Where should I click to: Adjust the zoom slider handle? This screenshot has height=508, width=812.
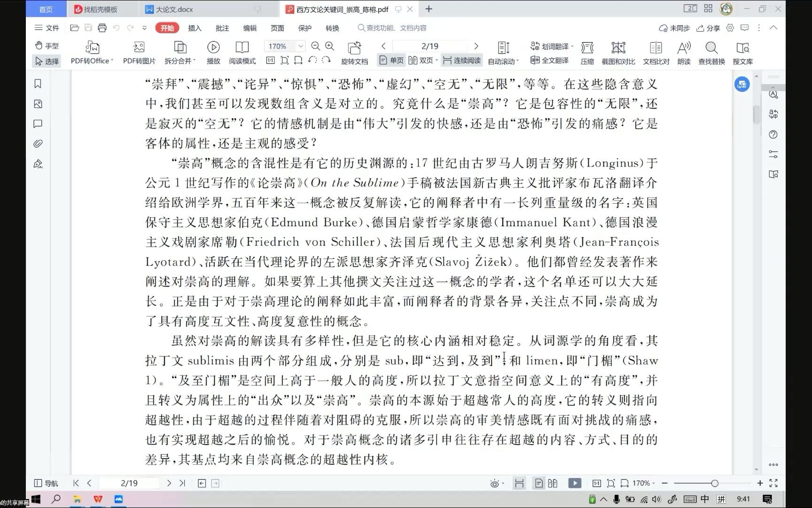point(714,483)
